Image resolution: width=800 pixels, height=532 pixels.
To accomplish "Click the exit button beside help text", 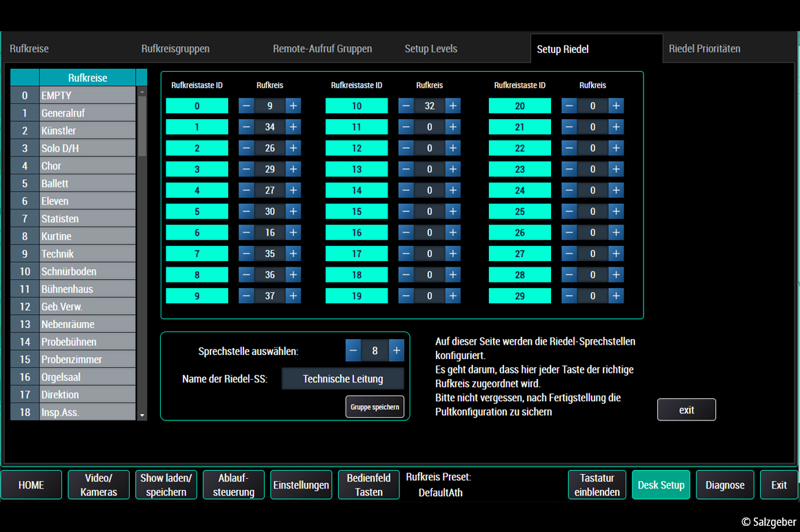I will 686,410.
